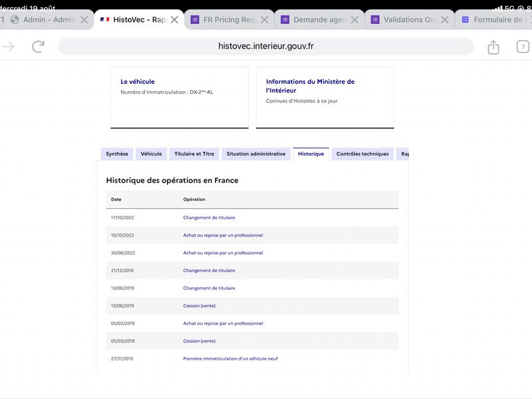
Task: Click Changement de titulaire dated 21/12/2019
Action: 209,271
